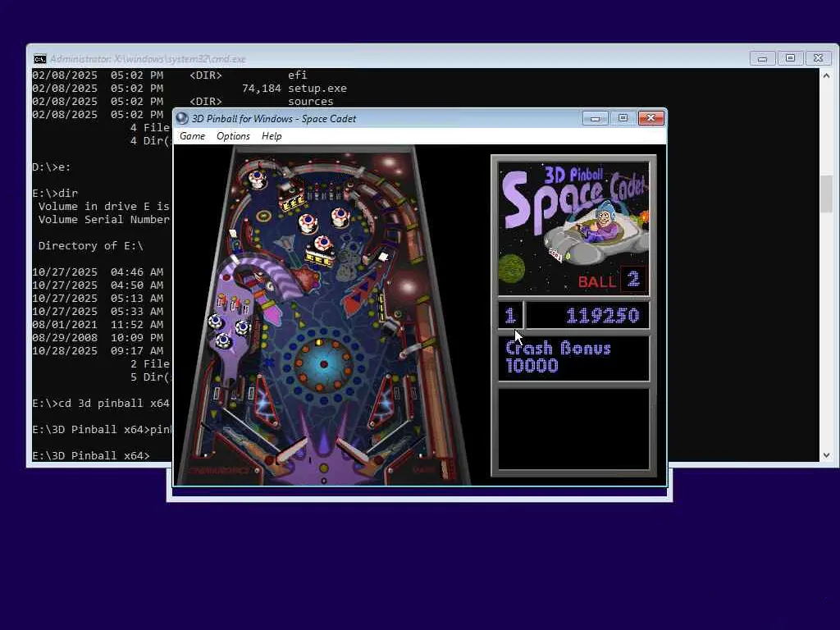Click the last E:\3D Pinball x64> prompt
Image resolution: width=840 pixels, height=630 pixels.
(x=90, y=456)
